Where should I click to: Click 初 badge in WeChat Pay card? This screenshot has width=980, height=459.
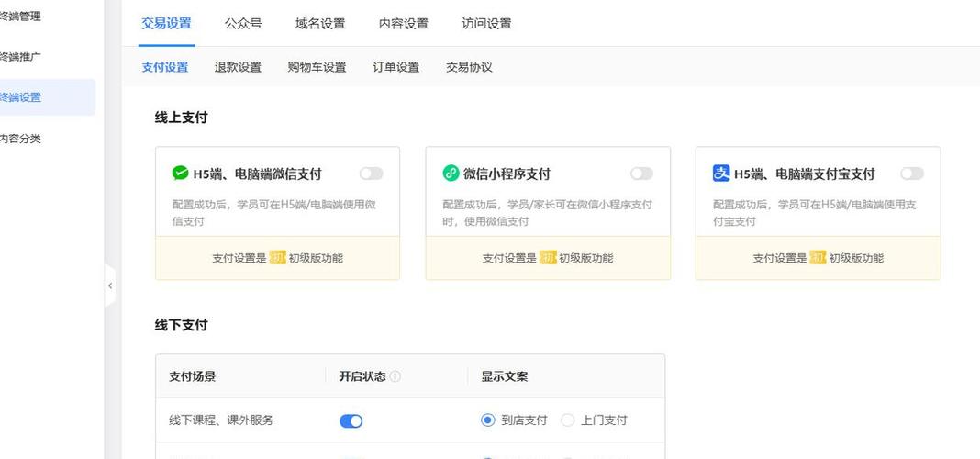tap(278, 258)
